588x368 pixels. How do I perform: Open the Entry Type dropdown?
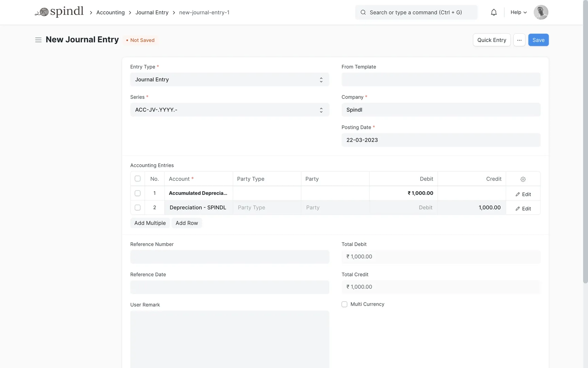[x=230, y=79]
